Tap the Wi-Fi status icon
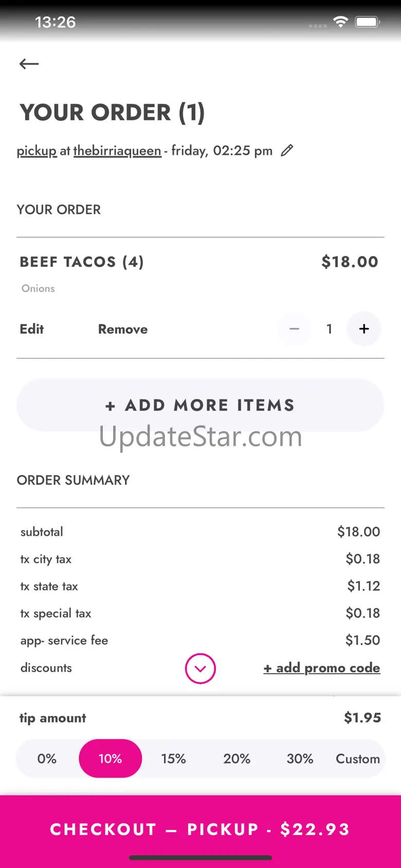 click(x=340, y=22)
